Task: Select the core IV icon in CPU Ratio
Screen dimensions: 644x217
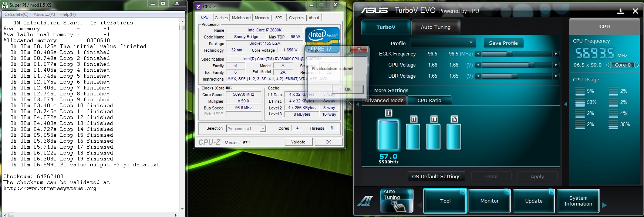Action: (x=455, y=119)
